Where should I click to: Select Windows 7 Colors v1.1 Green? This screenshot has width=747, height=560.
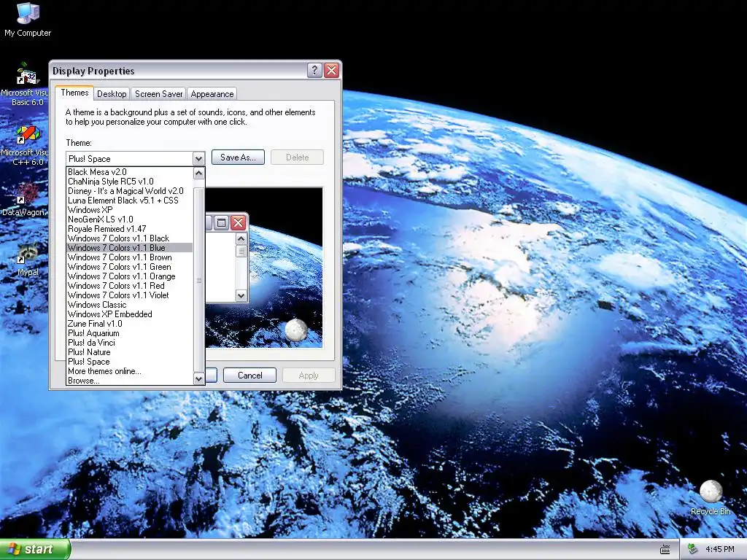pos(130,267)
